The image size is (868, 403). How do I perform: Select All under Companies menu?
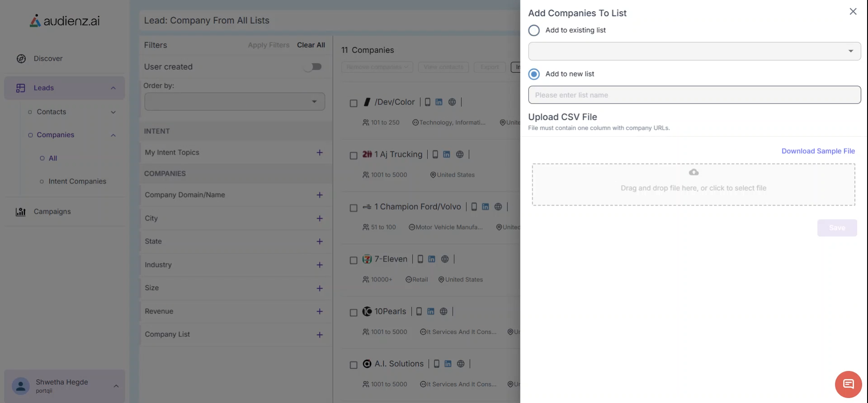pyautogui.click(x=53, y=158)
